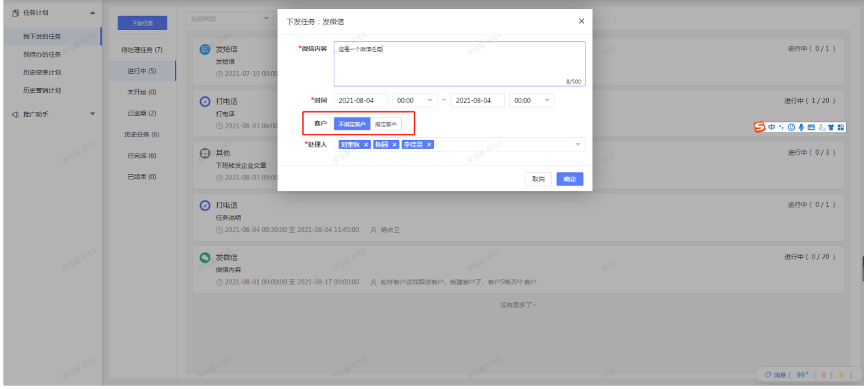
Task: Open Sogou soft keyboard icon
Action: point(811,127)
